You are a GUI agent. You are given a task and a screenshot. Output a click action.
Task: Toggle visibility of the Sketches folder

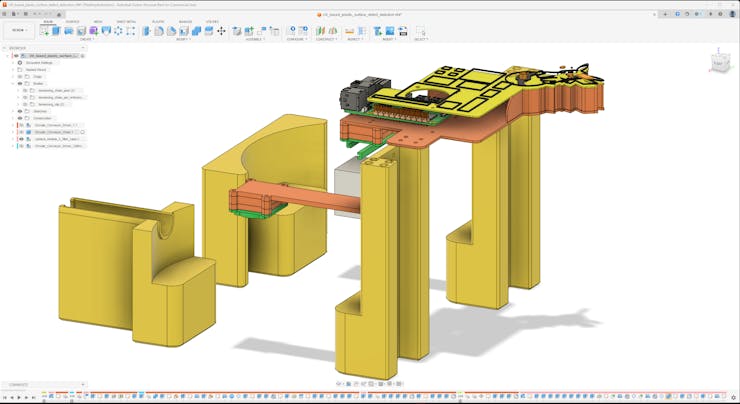coord(19,111)
